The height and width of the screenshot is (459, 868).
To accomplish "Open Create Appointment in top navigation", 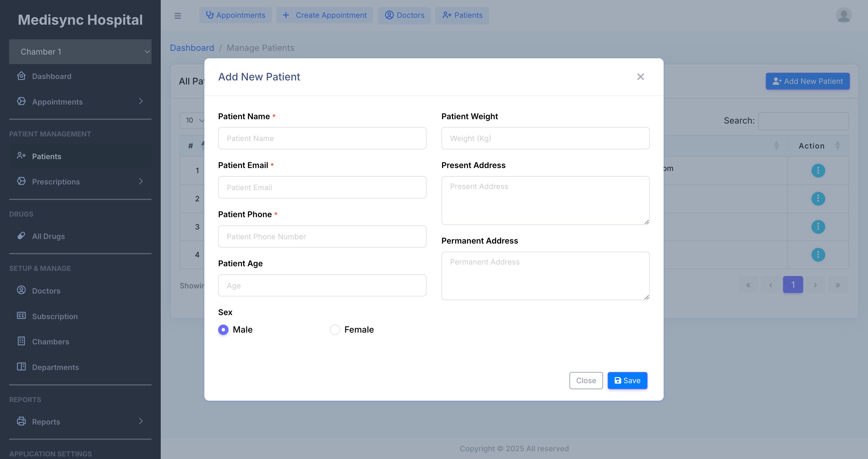I will pyautogui.click(x=324, y=16).
